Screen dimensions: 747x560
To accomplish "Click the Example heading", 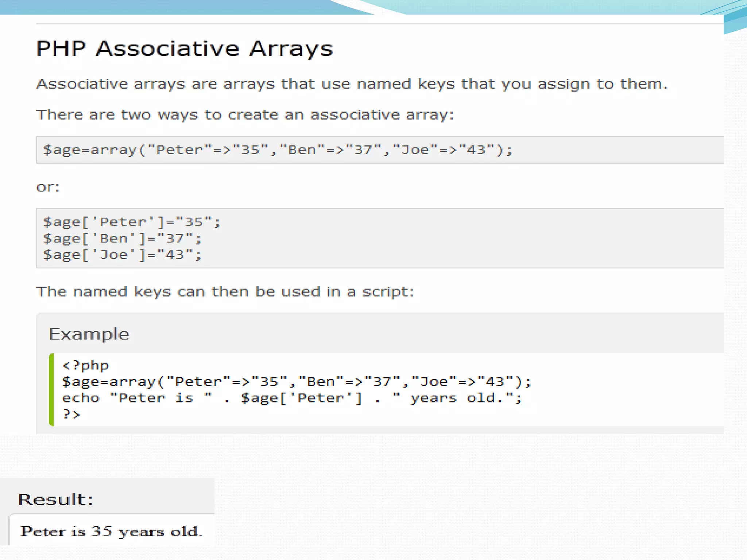I will (x=89, y=334).
